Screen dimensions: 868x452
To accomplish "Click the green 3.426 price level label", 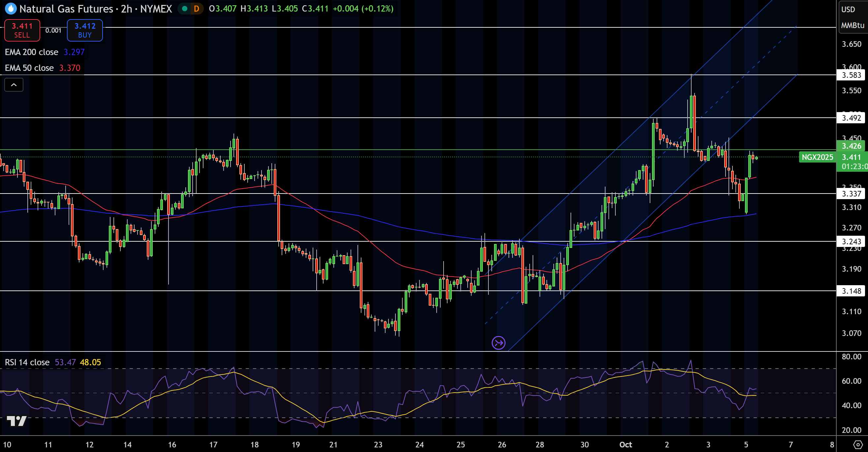I will [851, 146].
